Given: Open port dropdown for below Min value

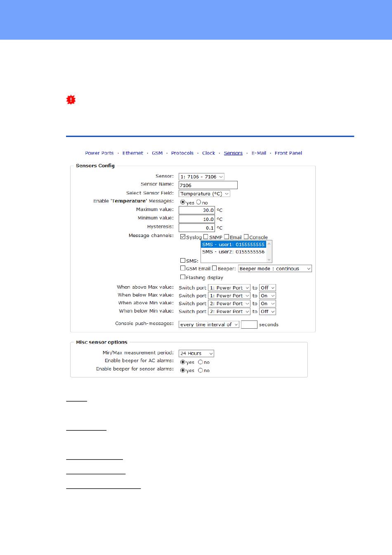Looking at the screenshot, I should tap(229, 311).
